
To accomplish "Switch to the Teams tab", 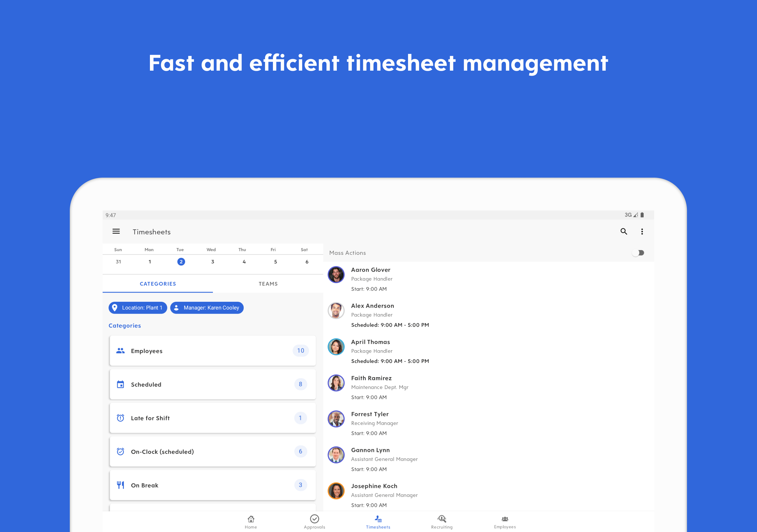I will tap(268, 284).
